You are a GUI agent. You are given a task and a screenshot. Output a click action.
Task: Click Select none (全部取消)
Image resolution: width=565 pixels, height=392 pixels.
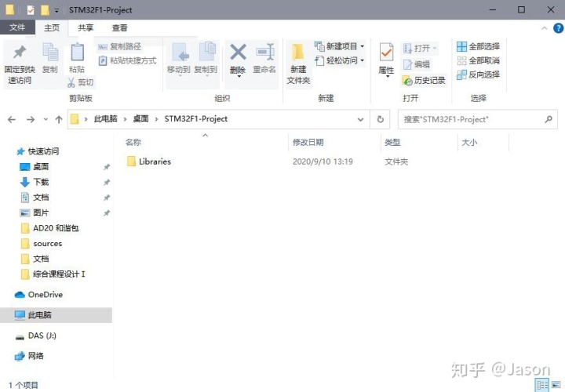click(478, 60)
